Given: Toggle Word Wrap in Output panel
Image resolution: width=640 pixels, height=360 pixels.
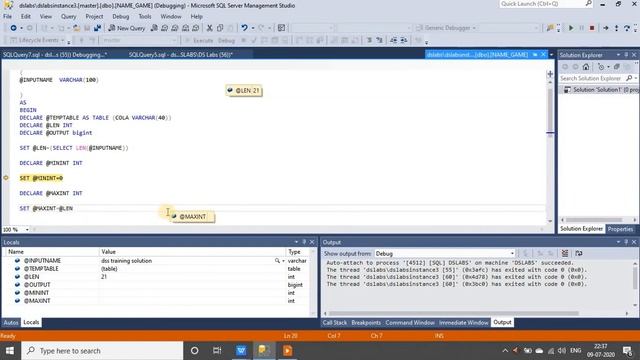Looking at the screenshot, I should pos(579,253).
